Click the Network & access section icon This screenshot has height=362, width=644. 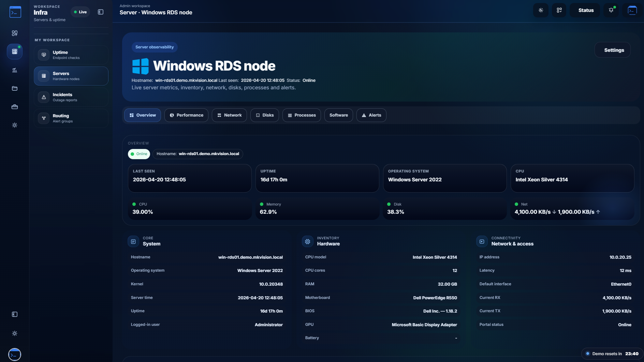(482, 241)
